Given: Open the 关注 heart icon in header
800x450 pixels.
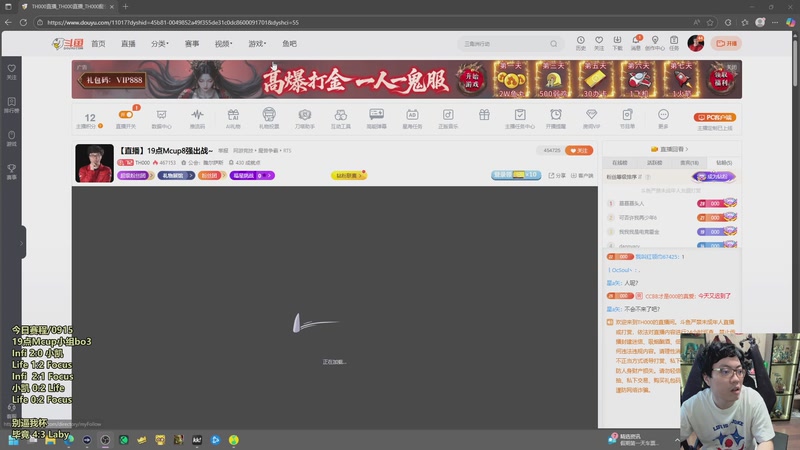Looking at the screenshot, I should pyautogui.click(x=599, y=43).
